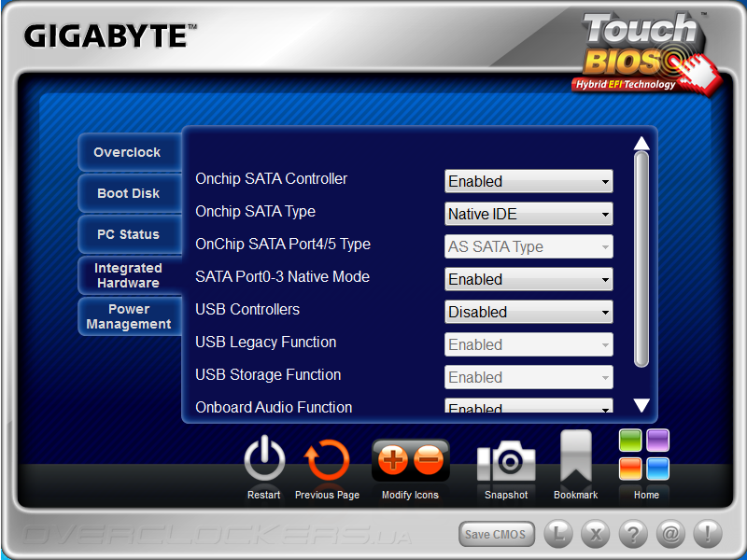The height and width of the screenshot is (560, 747).
Task: Click the scroll down arrow
Action: pyautogui.click(x=641, y=405)
